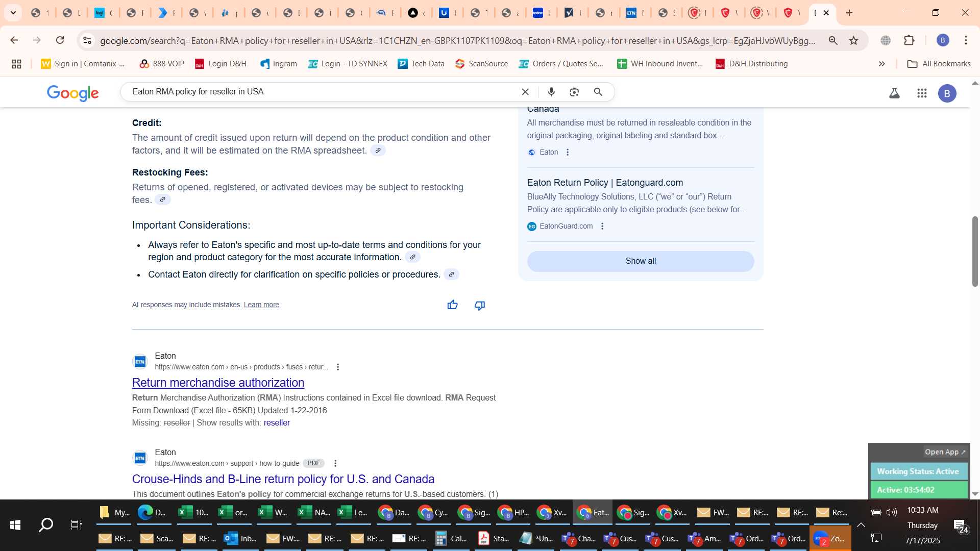Click the thumbs up feedback icon

[452, 305]
